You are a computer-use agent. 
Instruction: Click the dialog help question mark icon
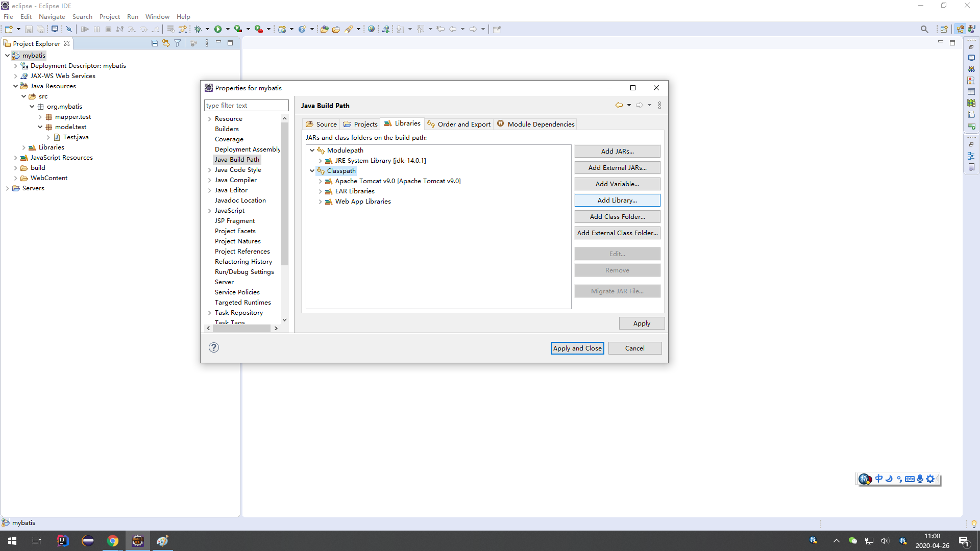click(214, 347)
